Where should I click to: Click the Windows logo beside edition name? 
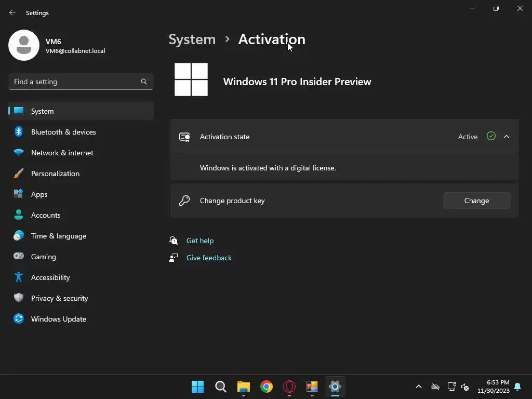click(x=191, y=79)
